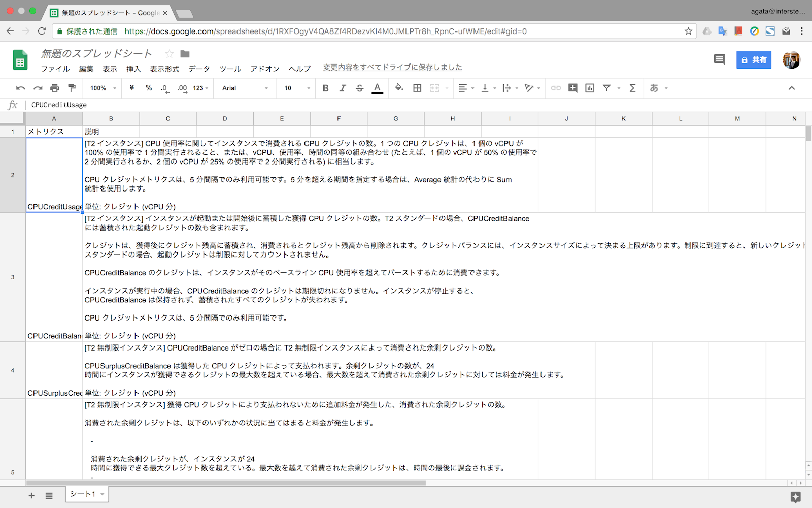
Task: Open the 編集 menu
Action: [86, 69]
